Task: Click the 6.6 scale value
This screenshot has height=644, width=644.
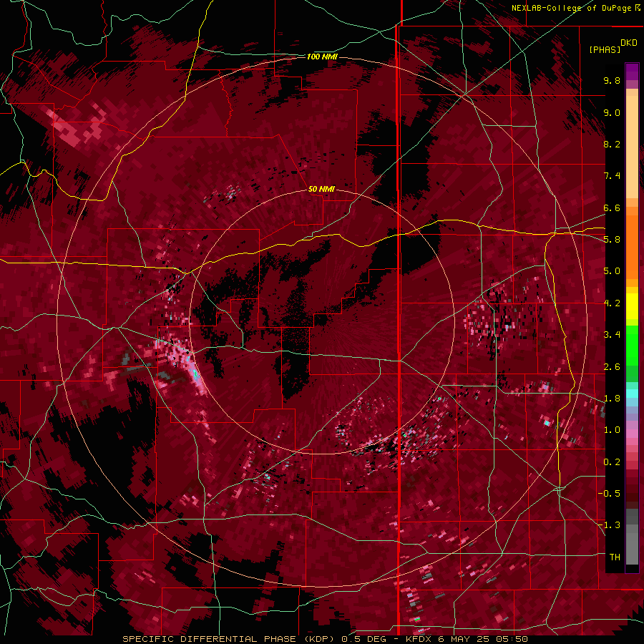Action: coord(612,208)
